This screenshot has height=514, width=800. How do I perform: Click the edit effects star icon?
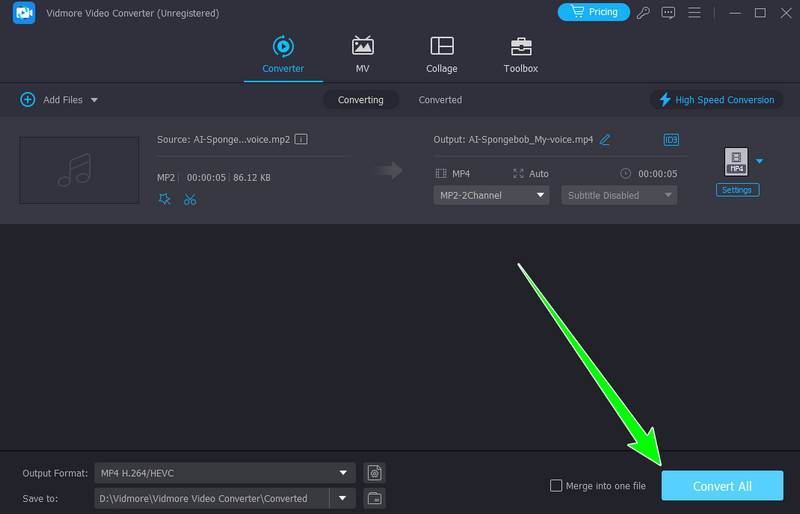tap(165, 199)
